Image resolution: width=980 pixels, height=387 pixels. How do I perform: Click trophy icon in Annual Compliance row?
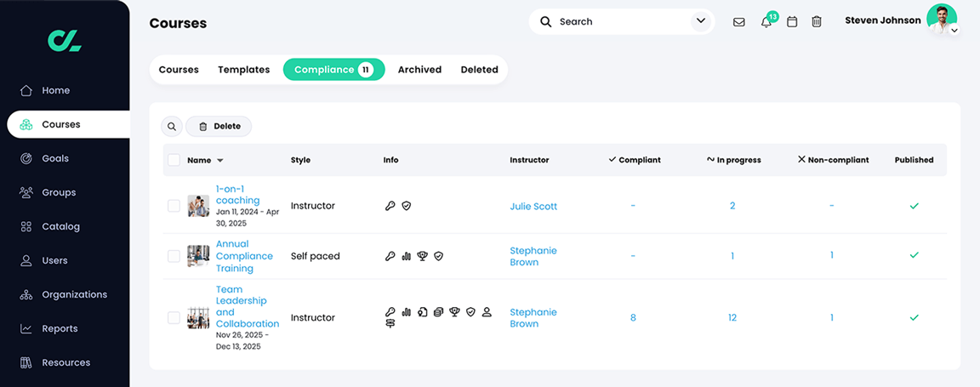coord(423,256)
